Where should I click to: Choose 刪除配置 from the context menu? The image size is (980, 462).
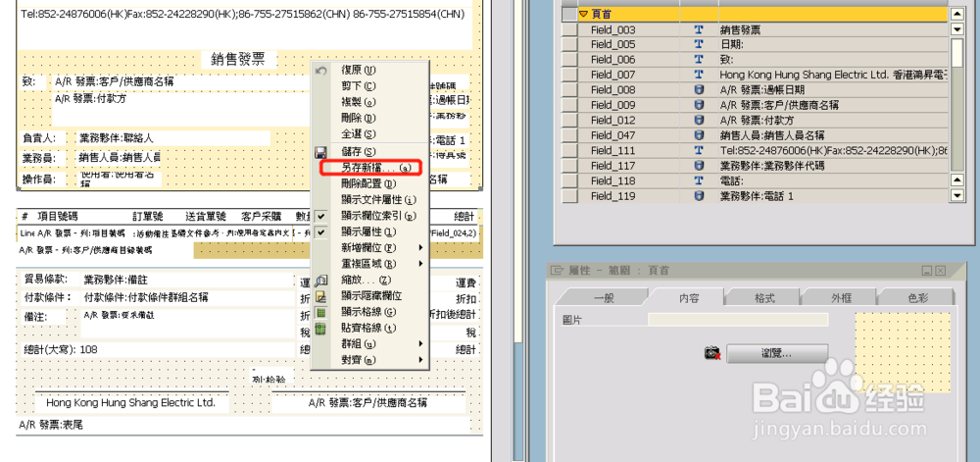pos(368,183)
